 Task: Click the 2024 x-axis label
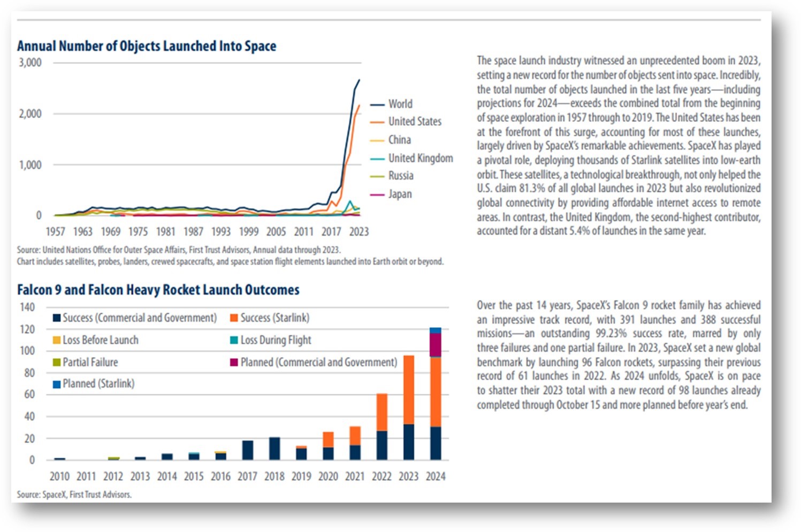pyautogui.click(x=436, y=476)
